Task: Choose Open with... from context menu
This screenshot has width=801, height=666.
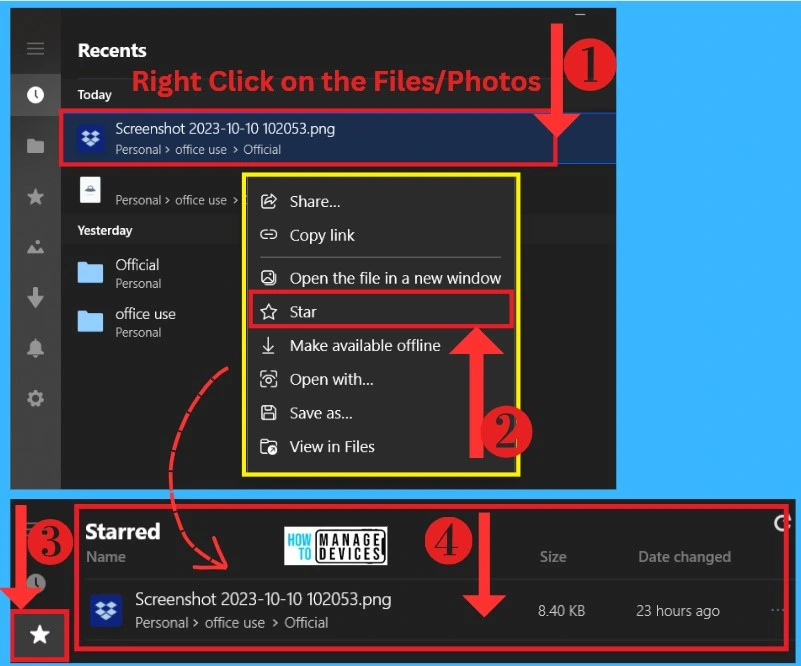Action: 381,379
